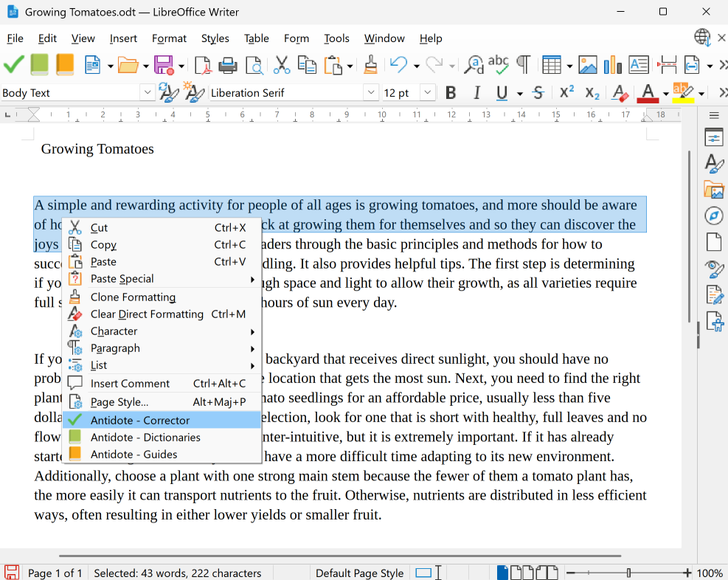Screen dimensions: 728x580
Task: Open the sidebar Gallery panel icon
Action: 713,190
